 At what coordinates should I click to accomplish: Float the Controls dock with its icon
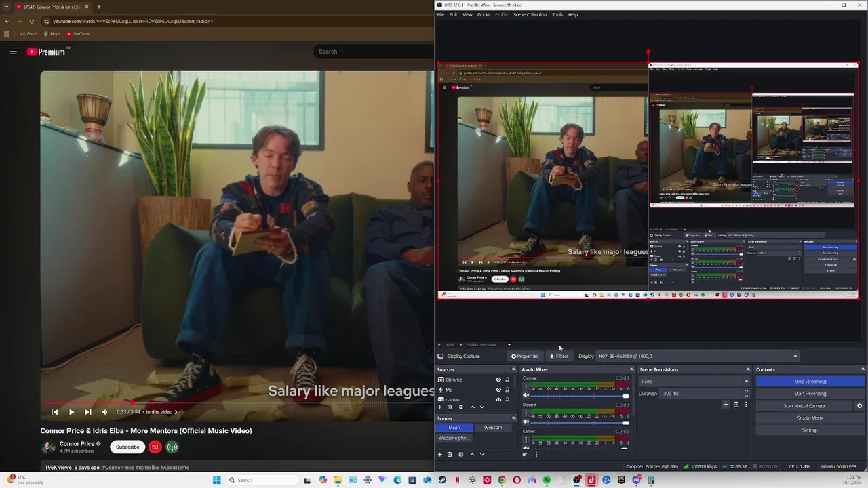(x=863, y=369)
